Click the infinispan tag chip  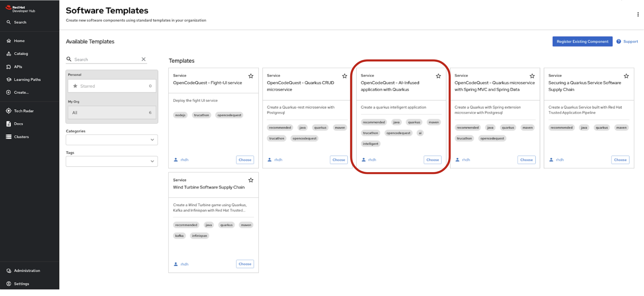click(x=200, y=236)
